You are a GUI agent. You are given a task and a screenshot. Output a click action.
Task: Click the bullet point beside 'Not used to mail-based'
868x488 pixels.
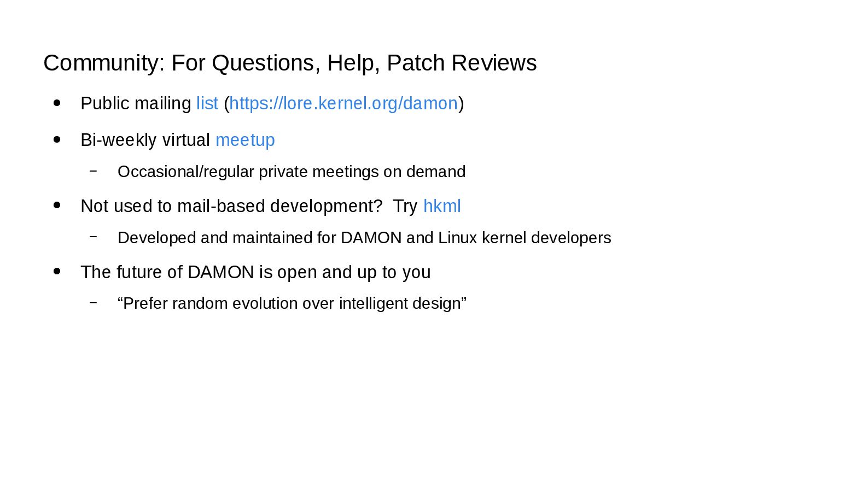[x=57, y=205]
